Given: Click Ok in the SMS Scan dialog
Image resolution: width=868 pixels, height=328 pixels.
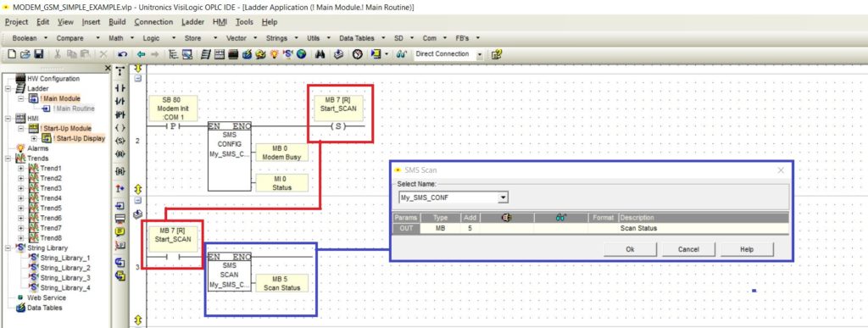Looking at the screenshot, I should [x=630, y=249].
